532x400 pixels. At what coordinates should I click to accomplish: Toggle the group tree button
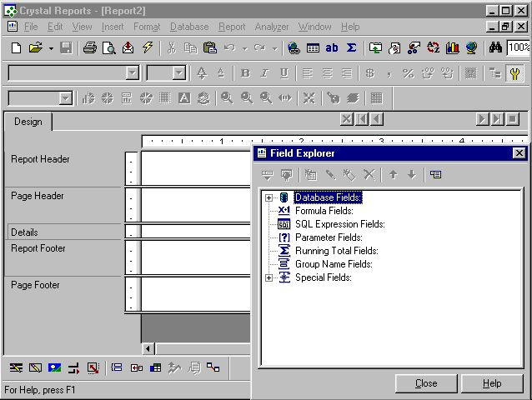(x=495, y=73)
